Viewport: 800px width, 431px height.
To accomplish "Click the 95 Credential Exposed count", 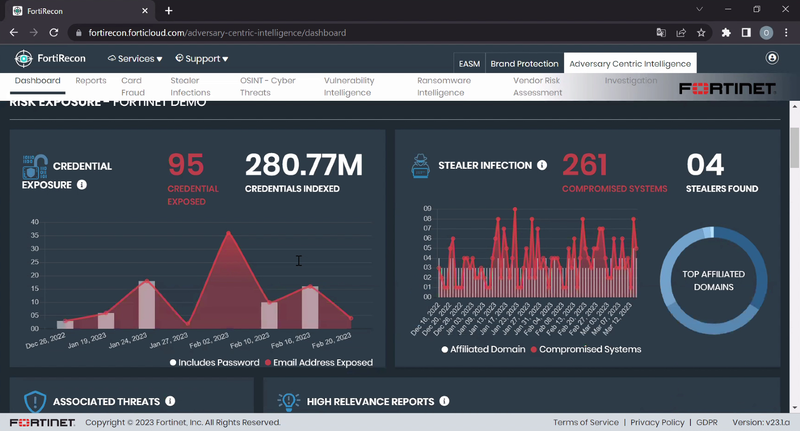I will pos(186,165).
